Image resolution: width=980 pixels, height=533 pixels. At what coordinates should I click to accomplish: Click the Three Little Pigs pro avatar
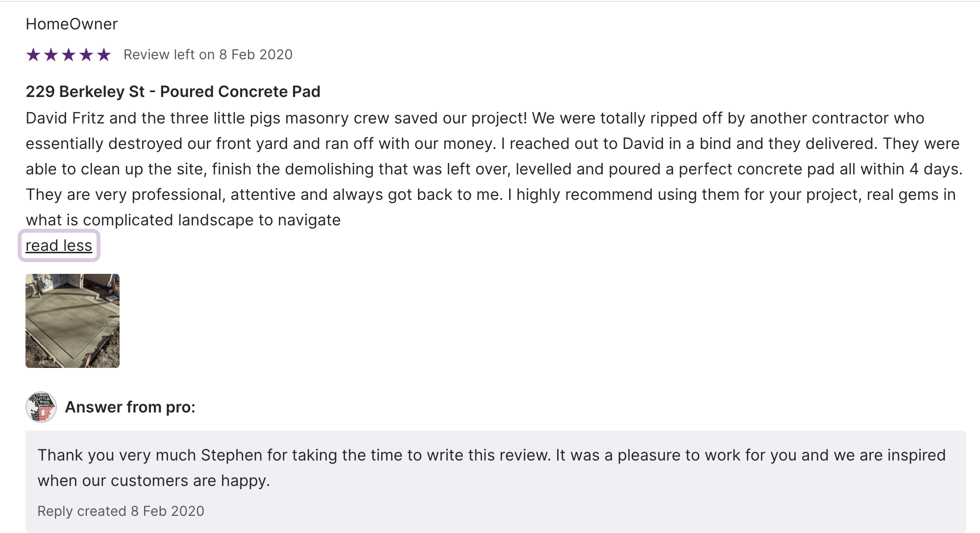point(41,407)
